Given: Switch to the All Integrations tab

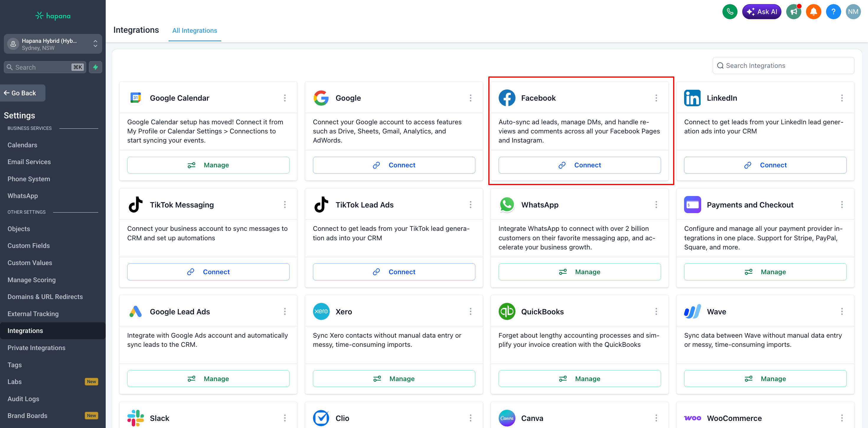Looking at the screenshot, I should tap(195, 31).
